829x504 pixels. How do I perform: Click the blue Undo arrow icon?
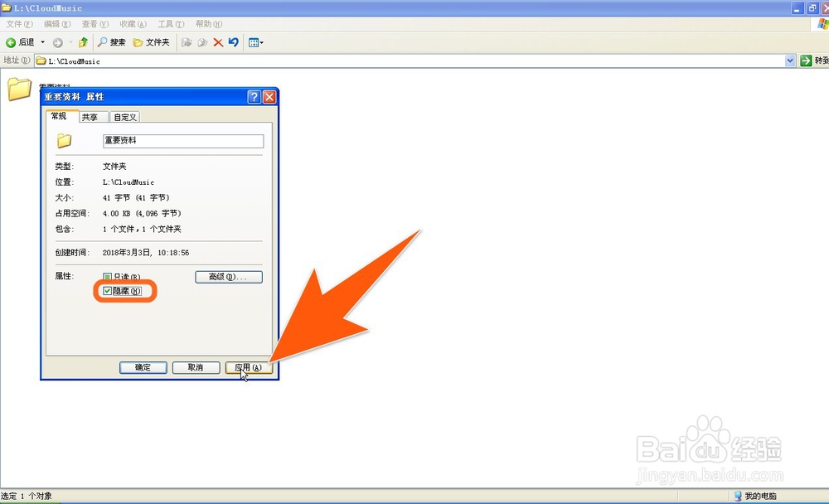(234, 42)
